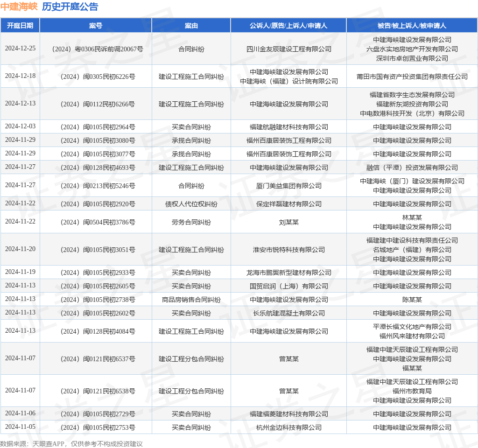Click defendant '林某某'
The image size is (478, 448).
pyautogui.click(x=412, y=217)
